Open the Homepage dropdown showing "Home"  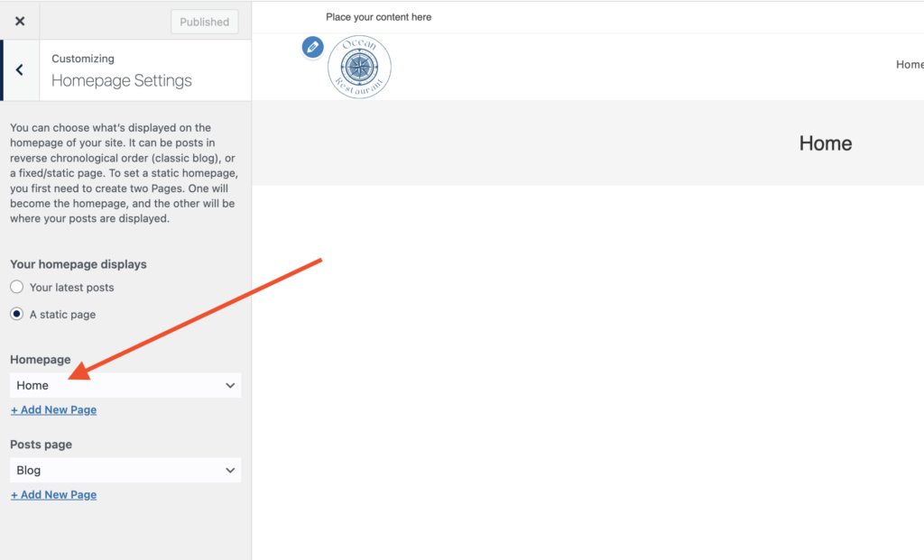point(117,385)
